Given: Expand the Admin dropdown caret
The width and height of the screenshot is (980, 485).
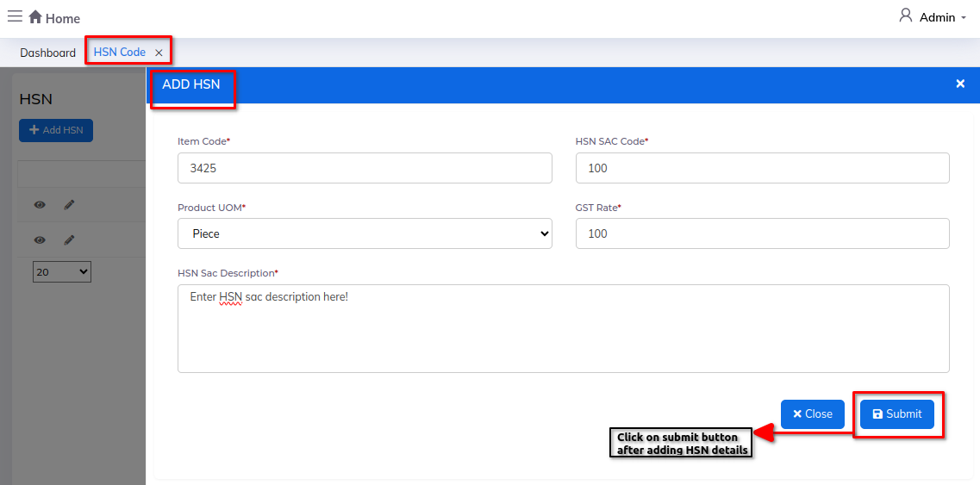Looking at the screenshot, I should coord(963,18).
